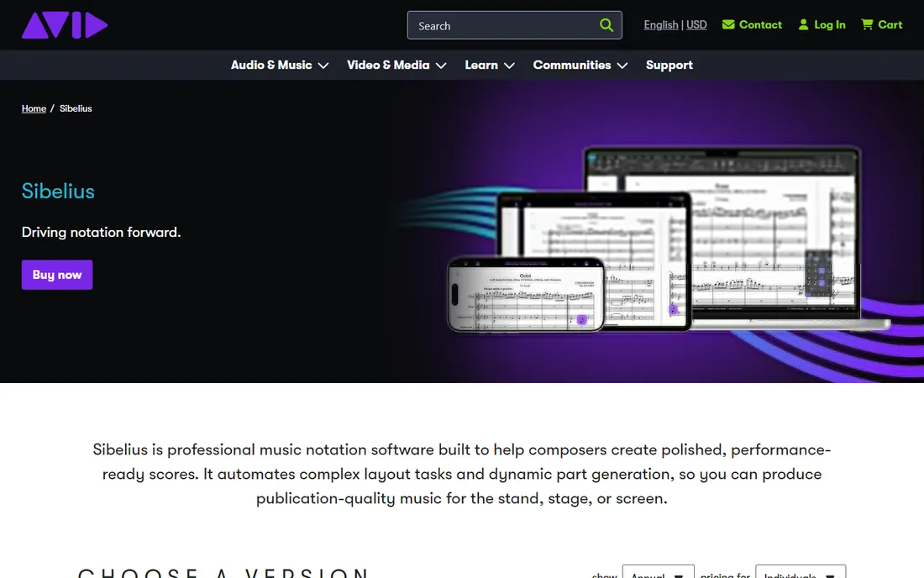The width and height of the screenshot is (924, 578).
Task: Click the phone showing the Octet score
Action: point(526,294)
